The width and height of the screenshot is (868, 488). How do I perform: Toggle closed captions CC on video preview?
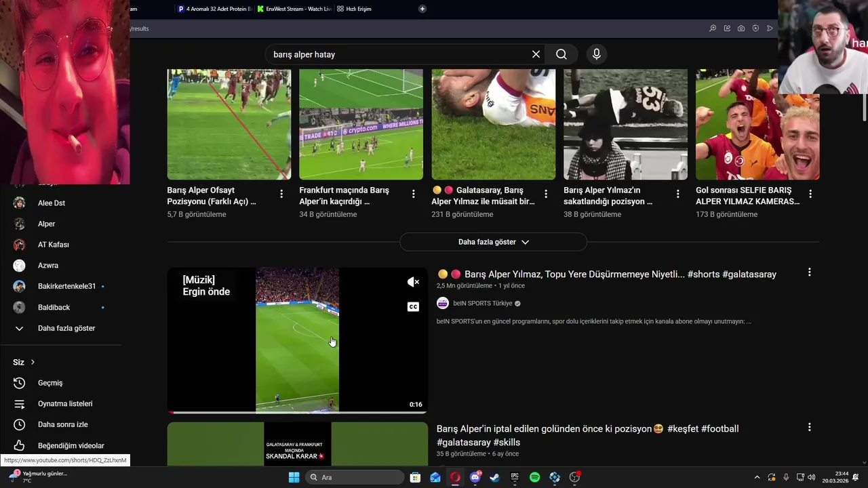(413, 307)
